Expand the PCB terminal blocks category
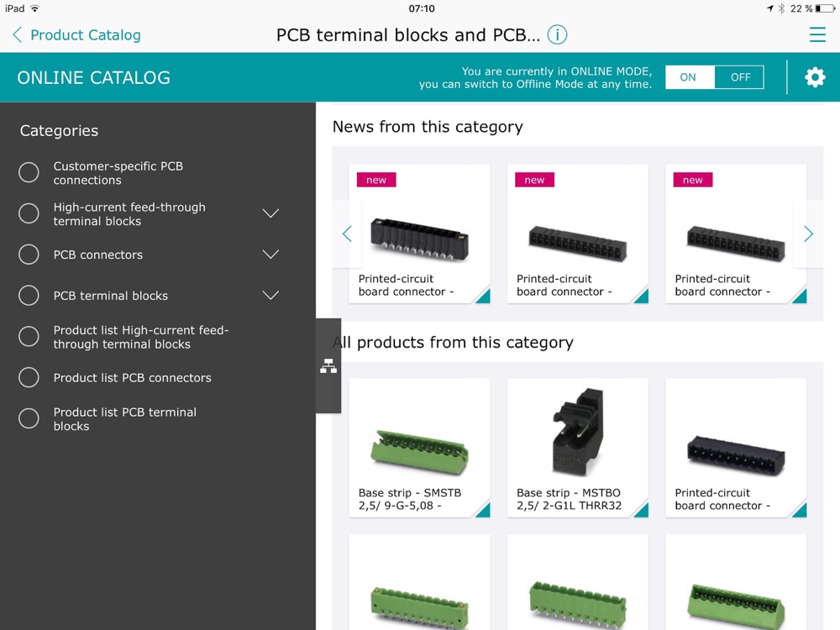Image resolution: width=840 pixels, height=630 pixels. 270,295
